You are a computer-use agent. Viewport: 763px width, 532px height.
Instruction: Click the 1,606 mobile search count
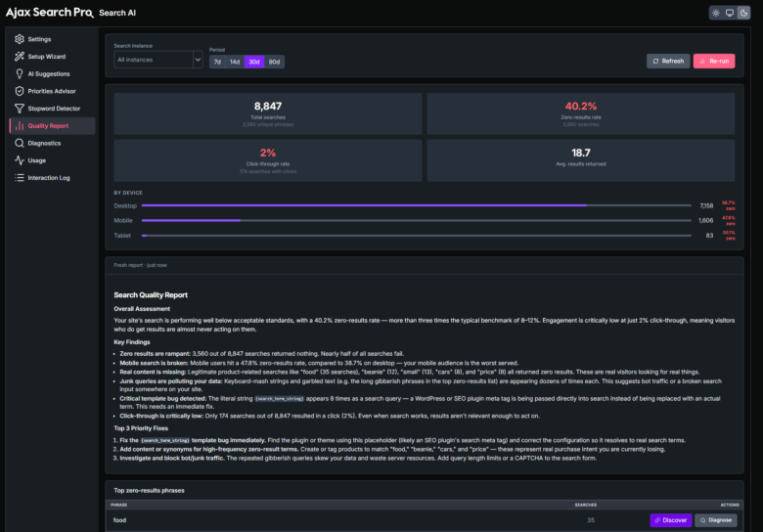(705, 221)
